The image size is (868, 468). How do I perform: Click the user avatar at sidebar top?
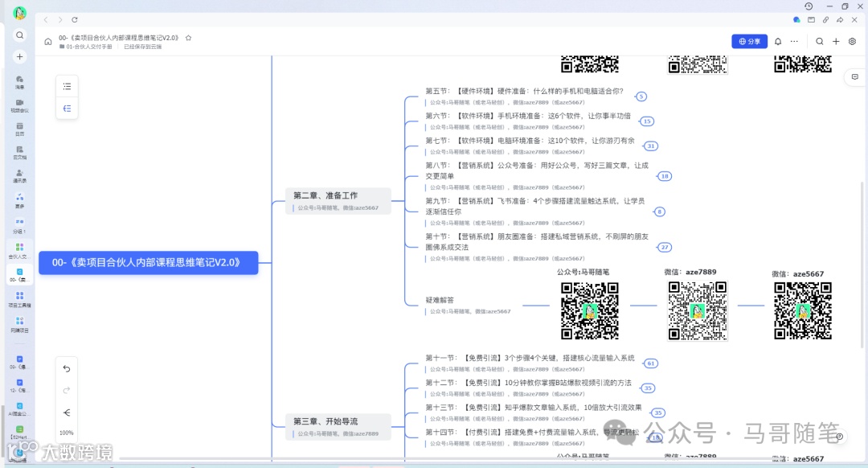coord(19,12)
